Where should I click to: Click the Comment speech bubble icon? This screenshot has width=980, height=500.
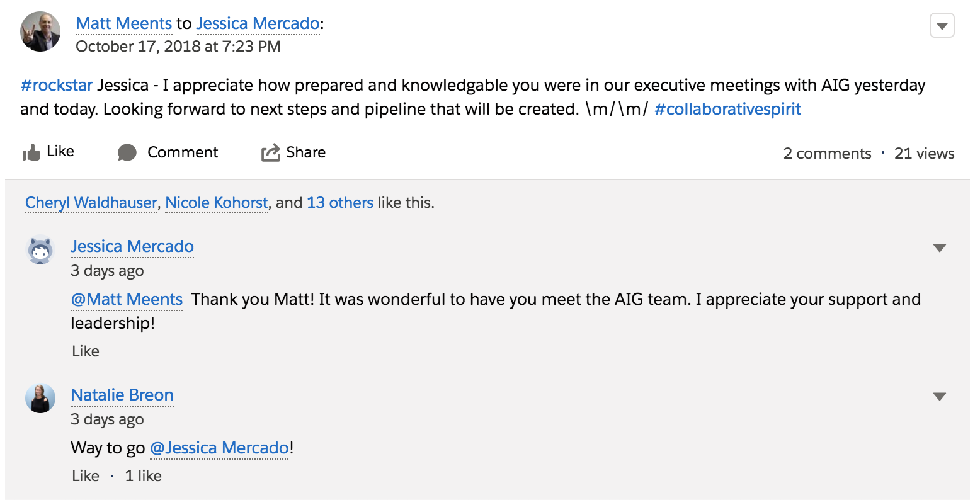[x=127, y=152]
